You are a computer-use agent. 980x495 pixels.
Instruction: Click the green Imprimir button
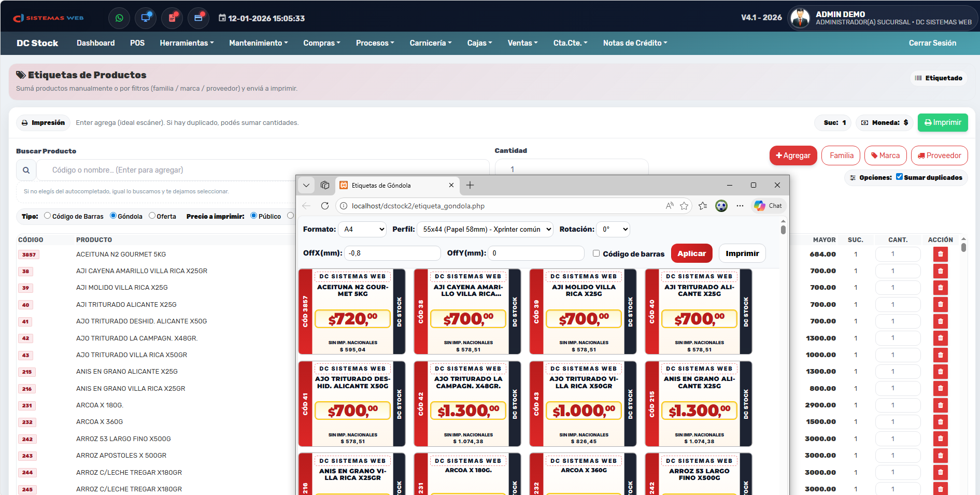click(x=942, y=122)
